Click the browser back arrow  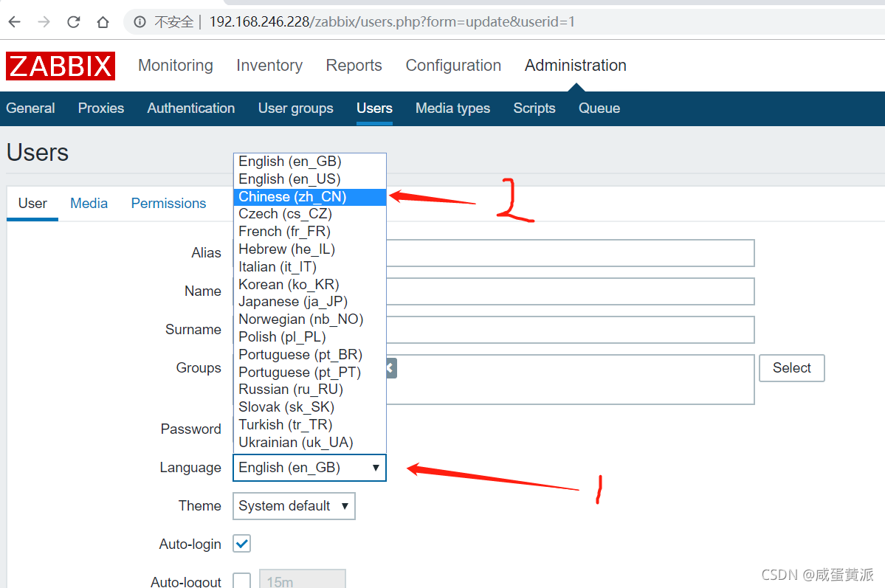(15, 22)
